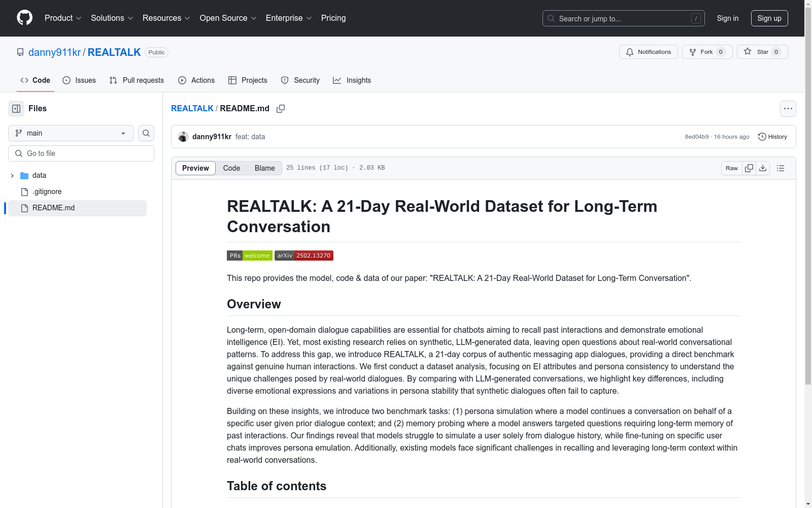This screenshot has width=812, height=508.
Task: Download the raw README file
Action: click(x=763, y=168)
